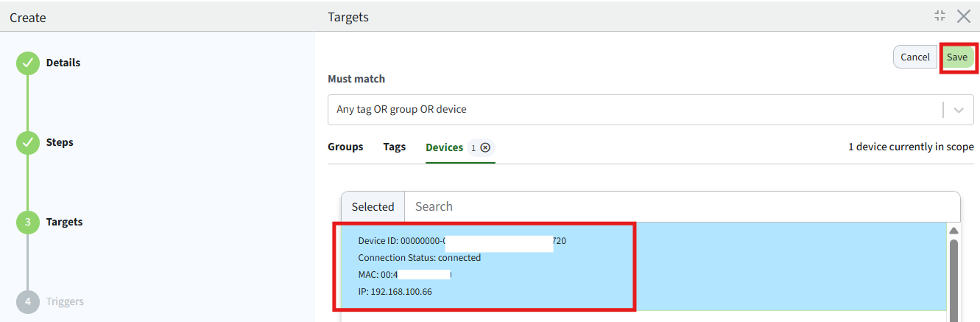The height and width of the screenshot is (322, 980).
Task: Close the Targets panel with the X icon
Action: tap(963, 16)
